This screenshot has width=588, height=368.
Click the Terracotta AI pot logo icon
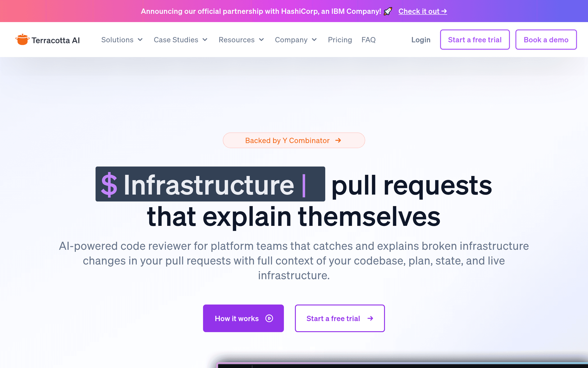(x=22, y=39)
